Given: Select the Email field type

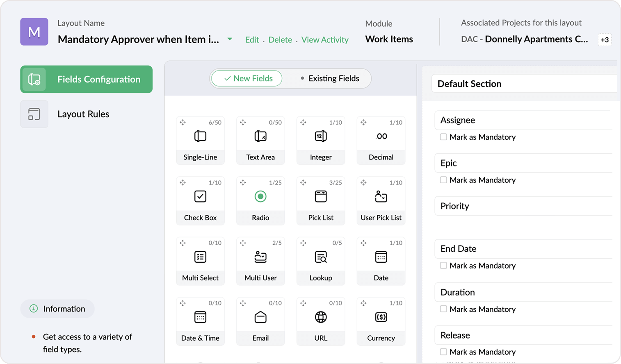Looking at the screenshot, I should tap(260, 317).
